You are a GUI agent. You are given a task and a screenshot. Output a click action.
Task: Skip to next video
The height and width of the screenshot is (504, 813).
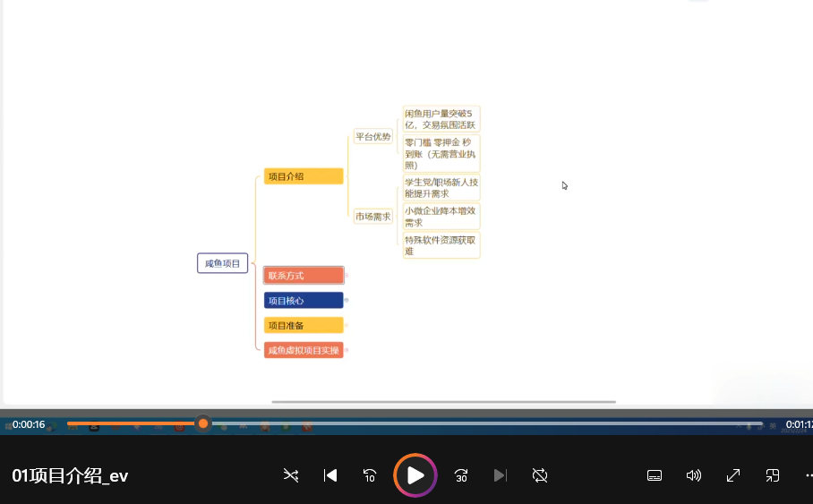click(501, 475)
